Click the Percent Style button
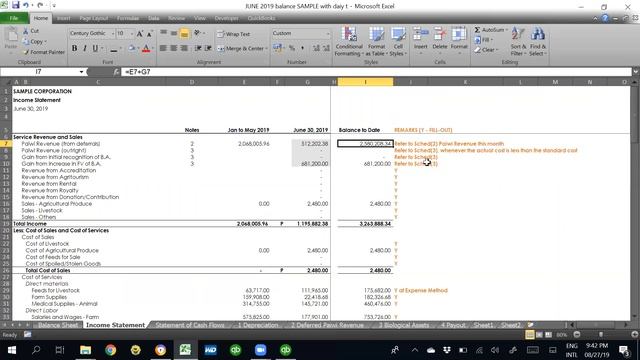The image size is (640, 360). click(292, 48)
